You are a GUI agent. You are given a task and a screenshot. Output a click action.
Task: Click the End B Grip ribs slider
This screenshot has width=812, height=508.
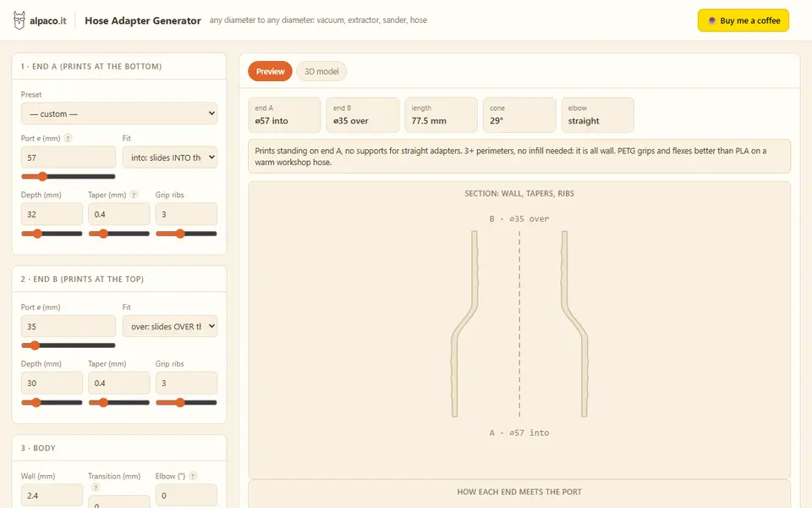[186, 402]
